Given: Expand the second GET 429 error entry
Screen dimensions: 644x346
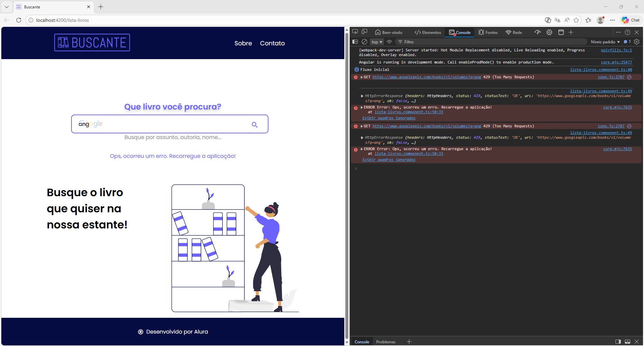Looking at the screenshot, I should pos(362,126).
